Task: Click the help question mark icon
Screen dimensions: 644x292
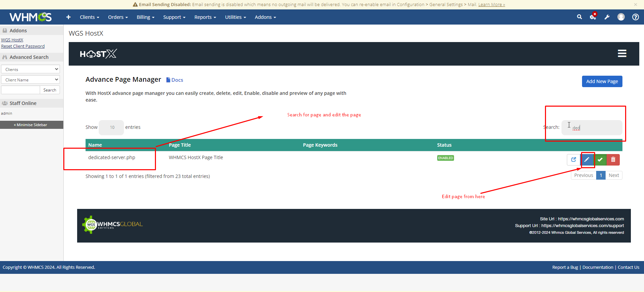Action: 635,17
